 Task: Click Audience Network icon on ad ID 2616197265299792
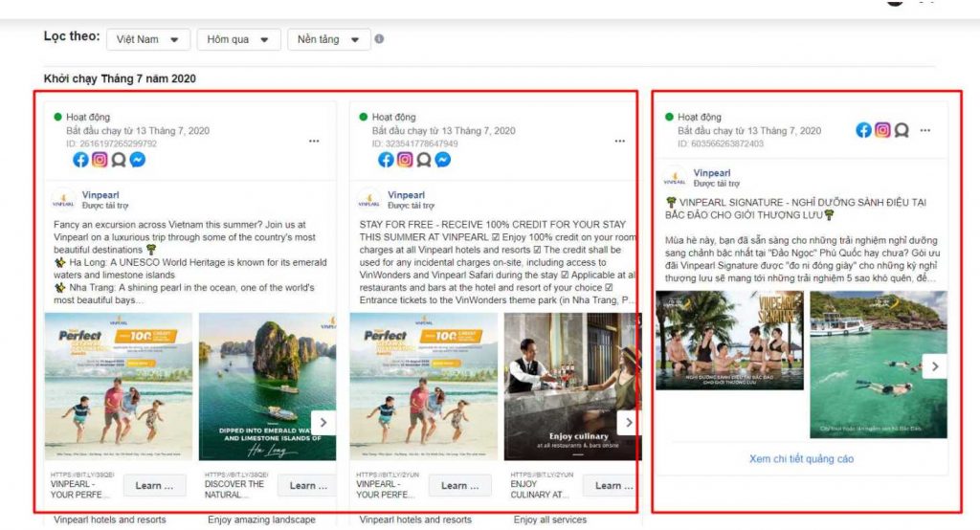(x=118, y=160)
